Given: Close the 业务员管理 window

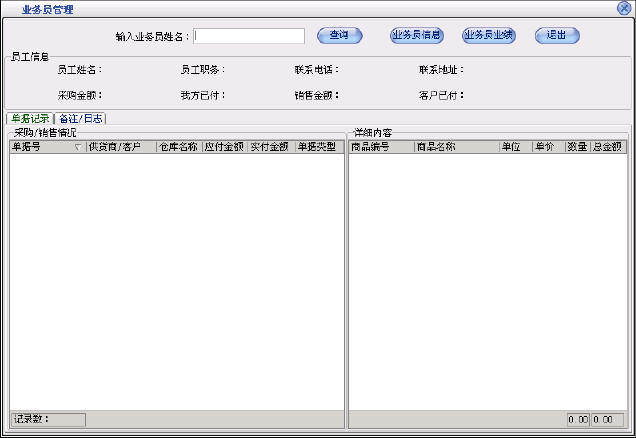Looking at the screenshot, I should point(624,8).
